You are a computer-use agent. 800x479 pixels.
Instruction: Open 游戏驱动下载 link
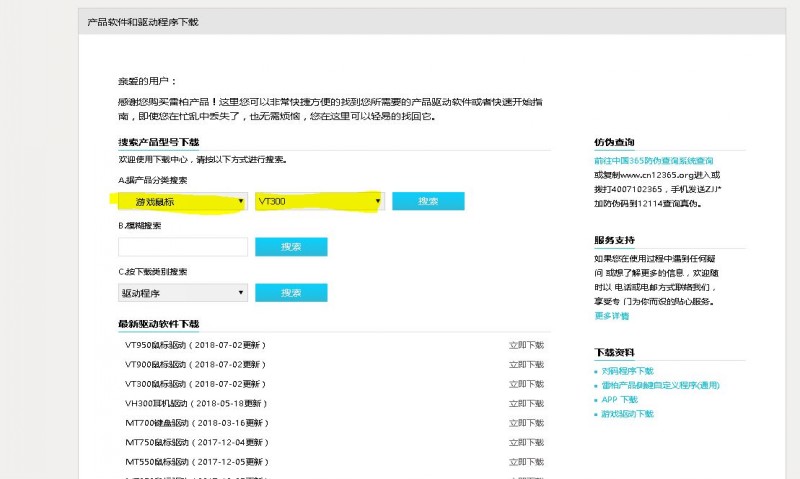click(628, 414)
